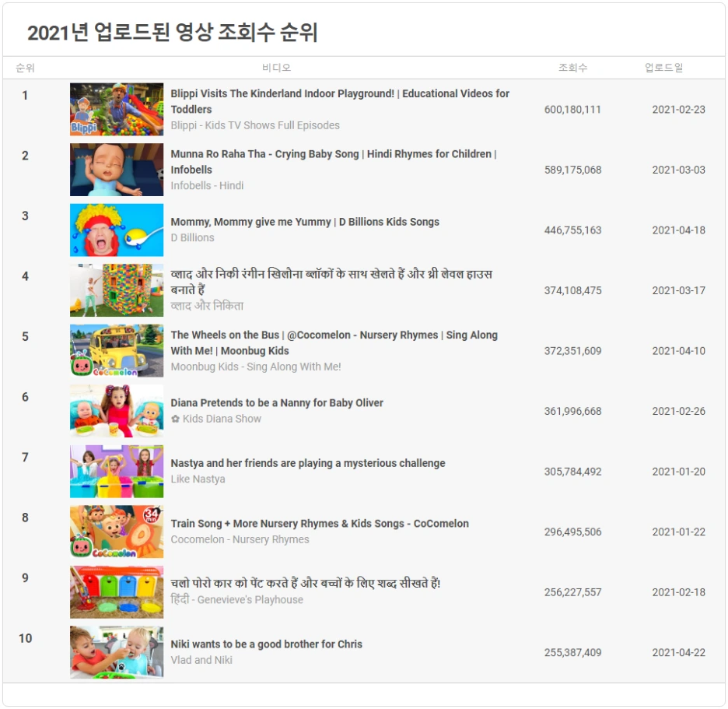Click the upload date 2021-02-18
This screenshot has height=709, width=728.
678,592
